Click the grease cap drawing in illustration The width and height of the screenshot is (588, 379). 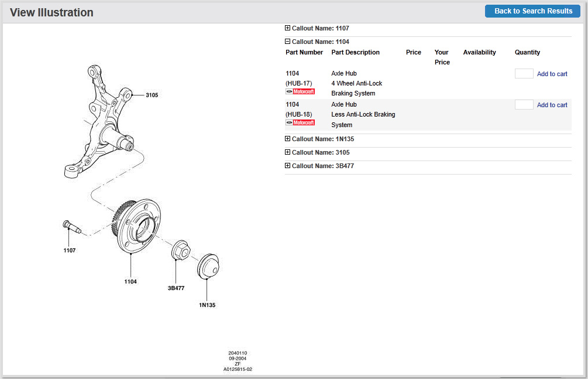tap(208, 265)
